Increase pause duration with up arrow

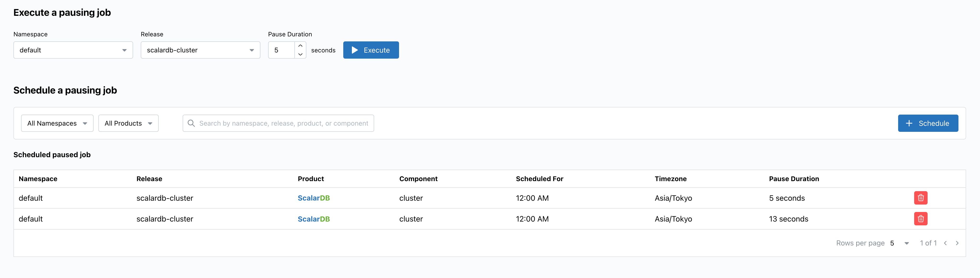300,46
